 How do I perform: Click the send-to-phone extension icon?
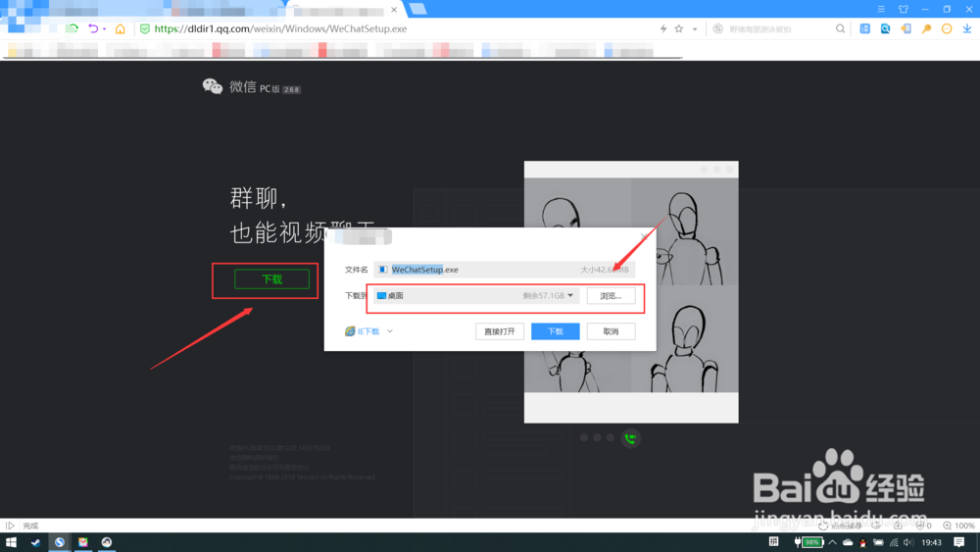(906, 28)
